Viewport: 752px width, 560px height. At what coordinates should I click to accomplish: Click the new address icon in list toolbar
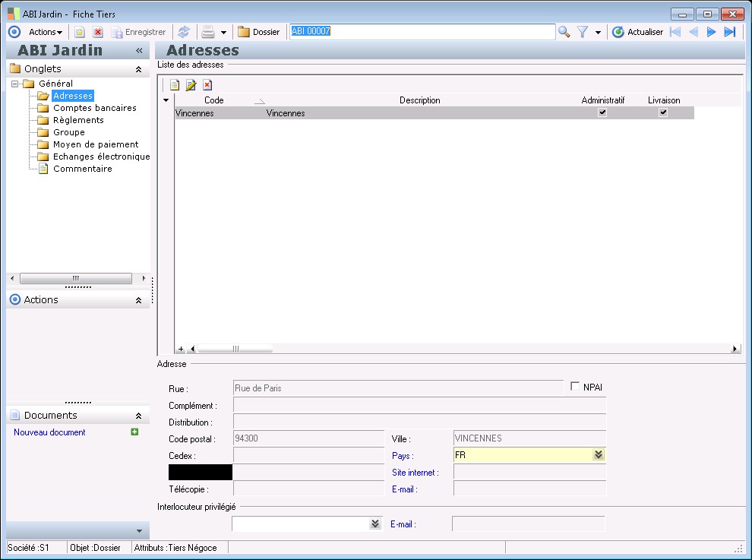(175, 85)
